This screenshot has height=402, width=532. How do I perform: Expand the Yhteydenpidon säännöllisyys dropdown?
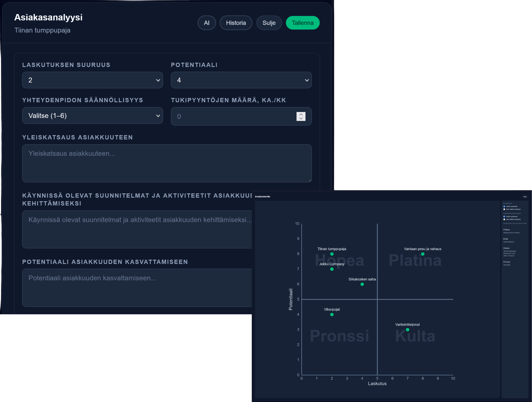pos(93,116)
